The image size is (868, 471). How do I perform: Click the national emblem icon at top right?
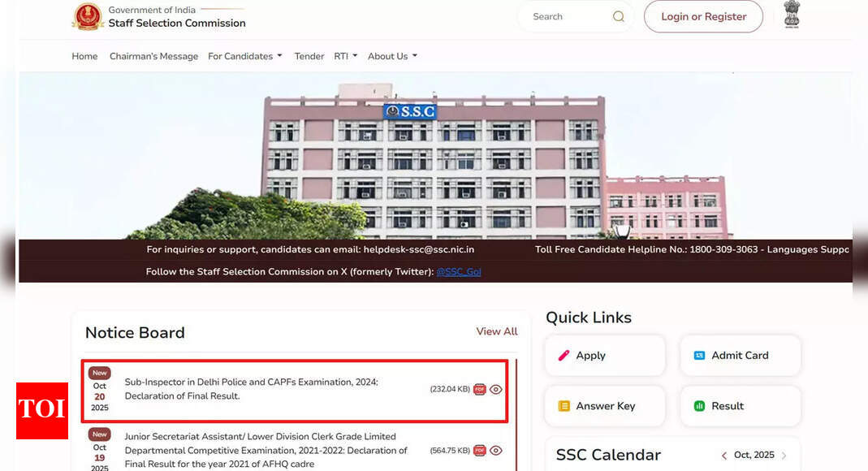(791, 15)
